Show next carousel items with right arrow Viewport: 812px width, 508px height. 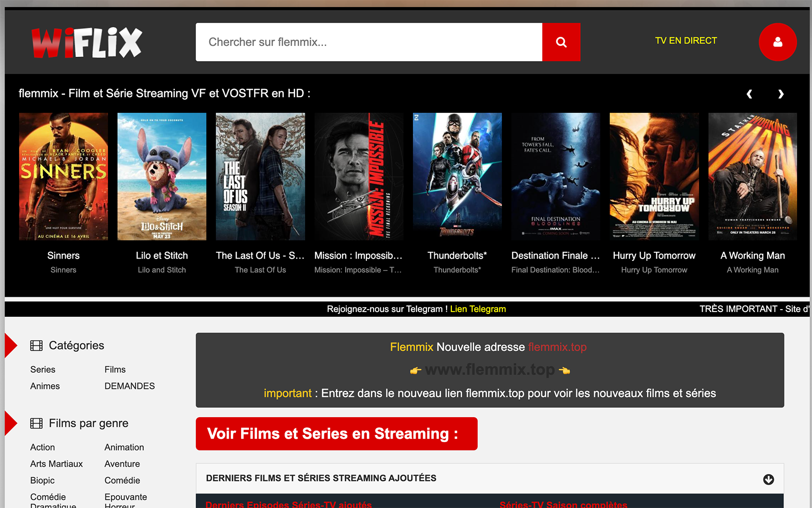point(780,94)
